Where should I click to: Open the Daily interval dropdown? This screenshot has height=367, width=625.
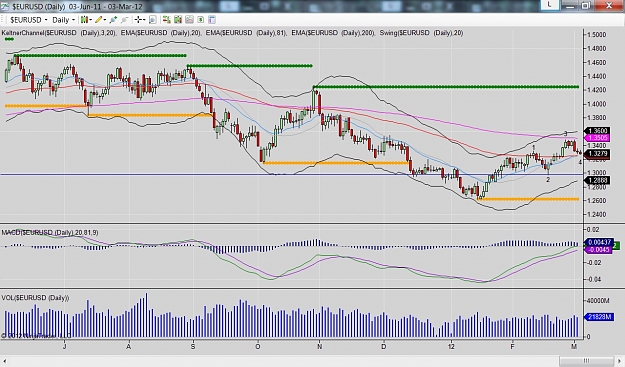click(x=63, y=20)
